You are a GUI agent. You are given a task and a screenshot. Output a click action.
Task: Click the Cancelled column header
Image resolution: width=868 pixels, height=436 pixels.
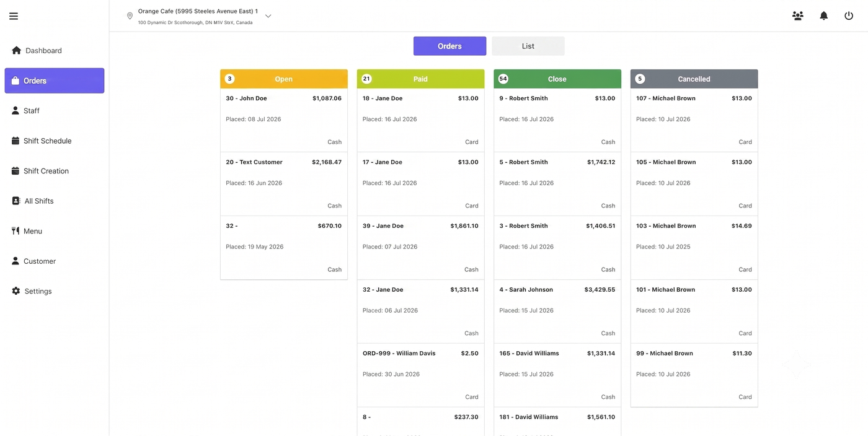694,79
